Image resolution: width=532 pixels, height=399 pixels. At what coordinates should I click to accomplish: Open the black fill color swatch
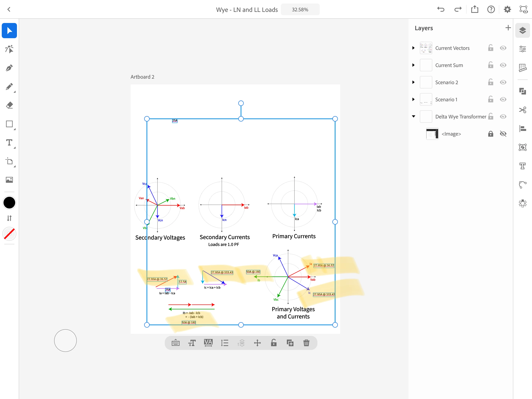pyautogui.click(x=9, y=203)
